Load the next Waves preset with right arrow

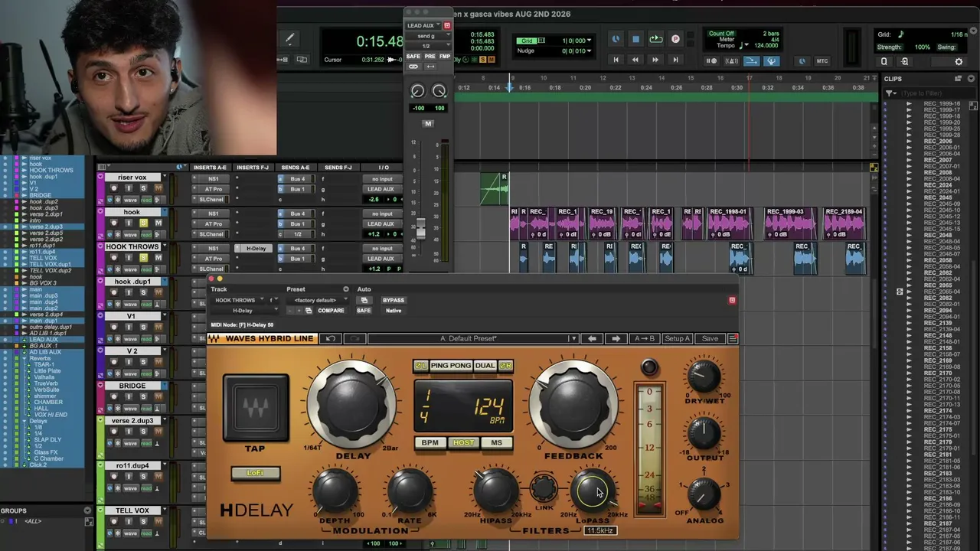pos(616,338)
